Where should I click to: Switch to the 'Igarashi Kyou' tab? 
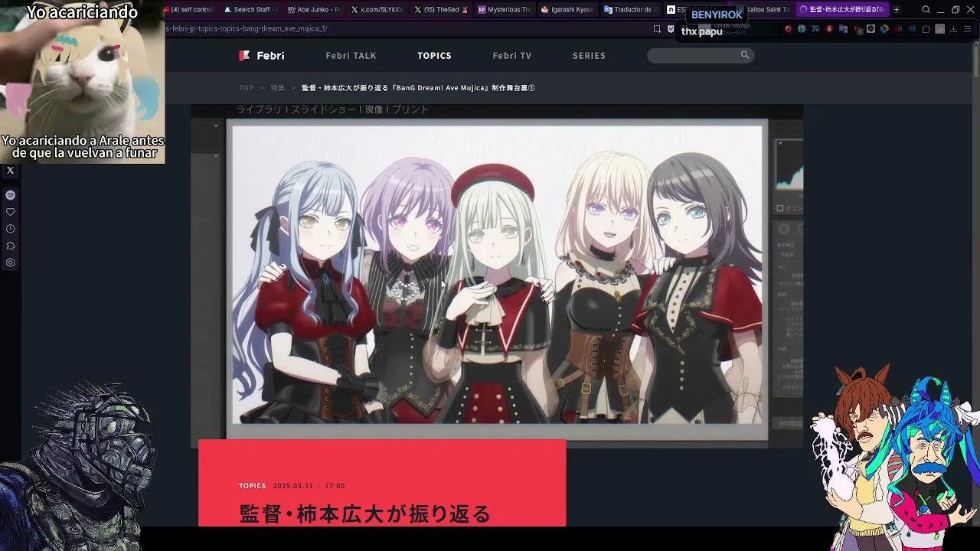click(x=567, y=10)
